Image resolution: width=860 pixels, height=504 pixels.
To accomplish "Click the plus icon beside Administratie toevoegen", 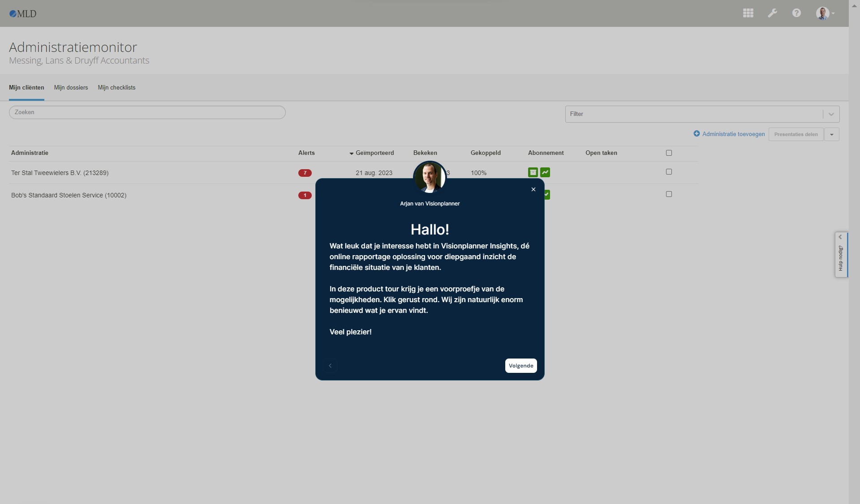I will click(697, 134).
